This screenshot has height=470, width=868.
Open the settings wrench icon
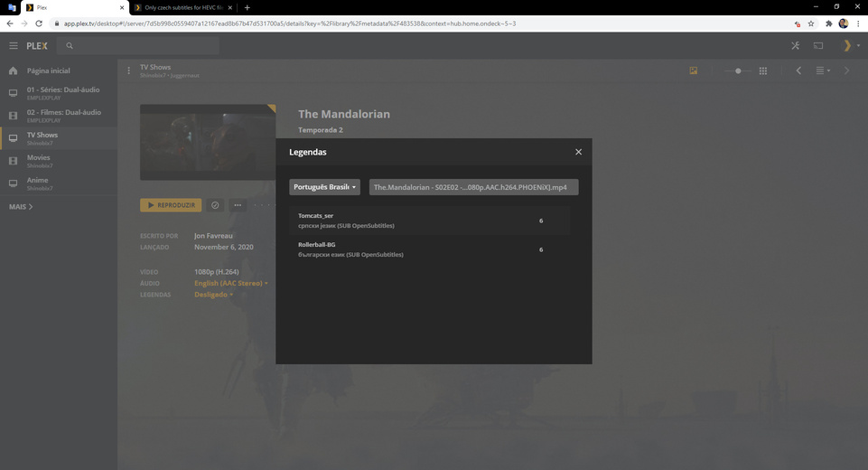796,46
